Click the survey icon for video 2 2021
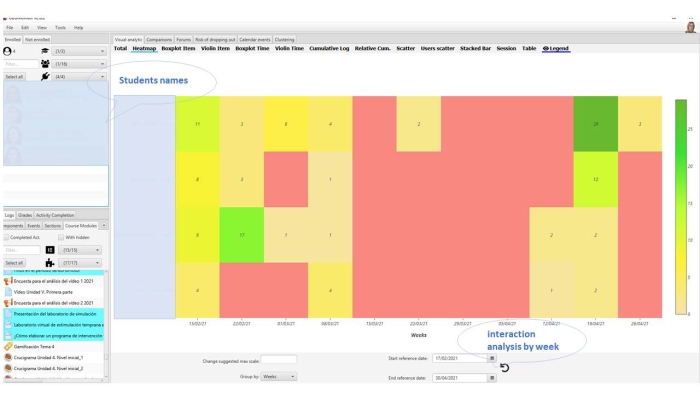 [8, 303]
